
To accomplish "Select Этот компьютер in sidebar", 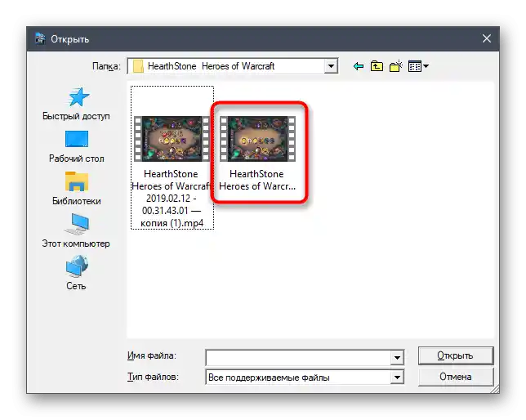I will click(76, 231).
